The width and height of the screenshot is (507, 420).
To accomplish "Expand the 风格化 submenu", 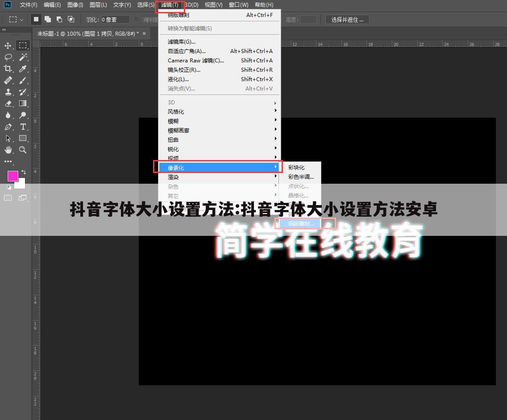I will click(x=220, y=112).
